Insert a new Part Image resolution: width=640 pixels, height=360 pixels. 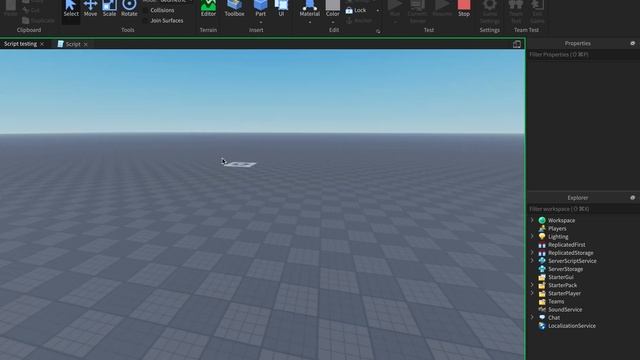(x=260, y=8)
